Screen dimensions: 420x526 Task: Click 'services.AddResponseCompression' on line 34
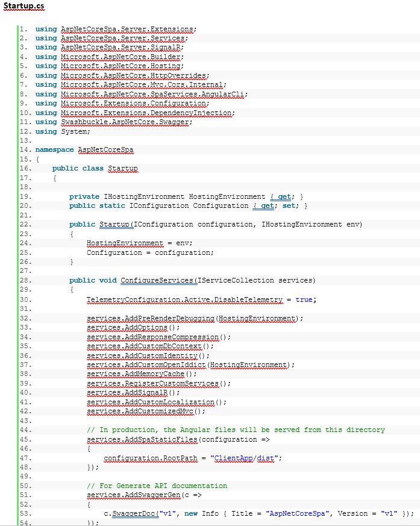(152, 337)
